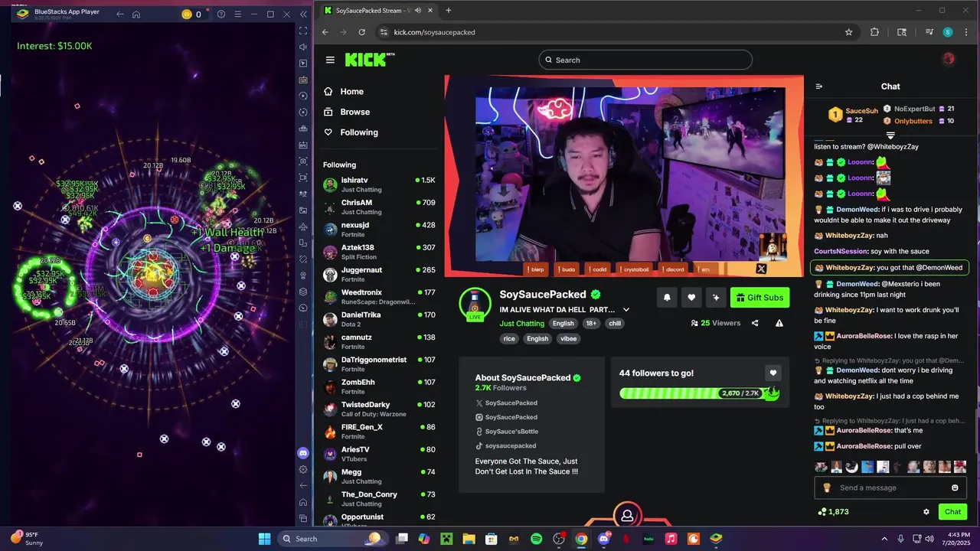
Task: Open the Chrome extensions puzzle icon
Action: click(x=874, y=32)
